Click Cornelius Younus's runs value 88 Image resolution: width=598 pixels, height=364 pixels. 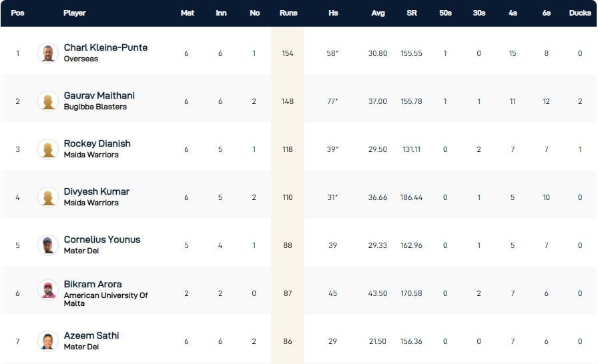[x=288, y=245]
